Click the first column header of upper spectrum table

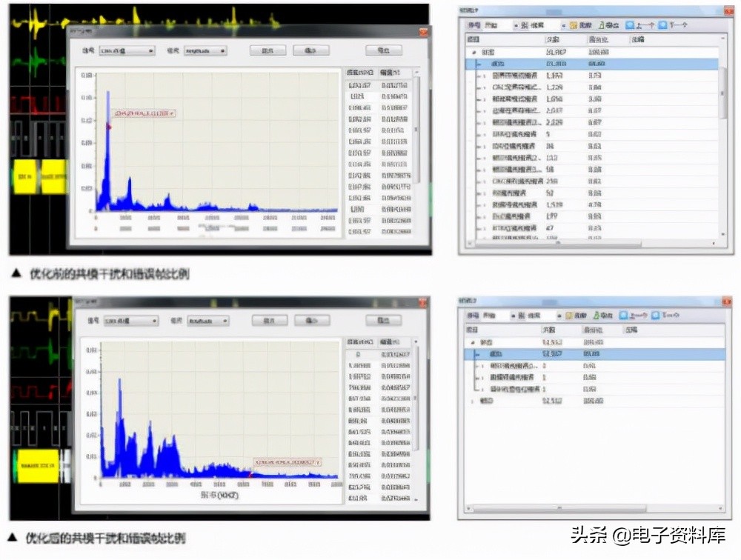coord(360,73)
